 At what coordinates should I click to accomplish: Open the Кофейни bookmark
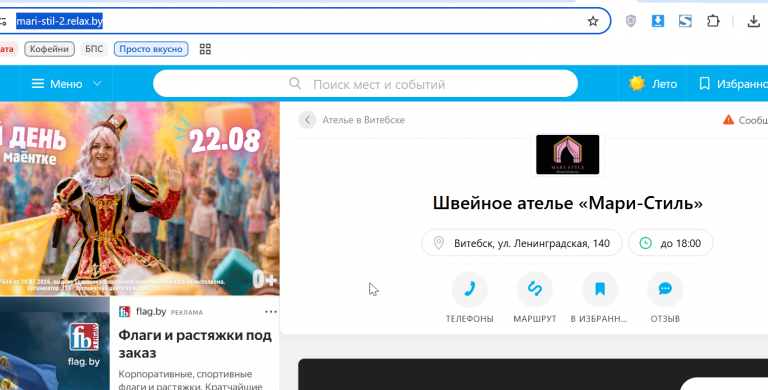click(49, 49)
